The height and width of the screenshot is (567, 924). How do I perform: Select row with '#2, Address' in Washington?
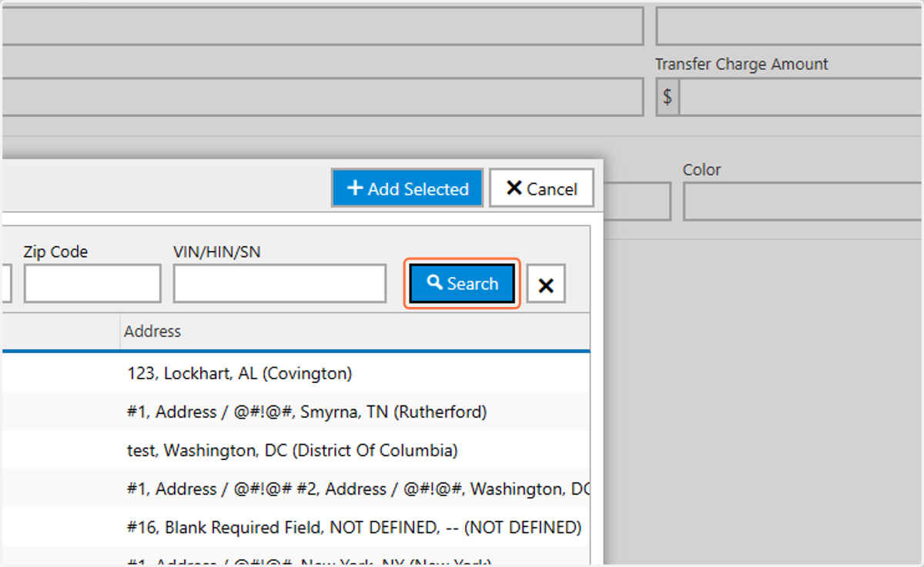pyautogui.click(x=296, y=489)
